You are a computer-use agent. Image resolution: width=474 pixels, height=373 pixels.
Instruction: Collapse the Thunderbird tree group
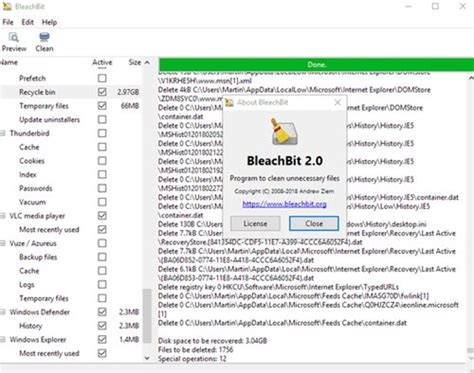(x=3, y=133)
